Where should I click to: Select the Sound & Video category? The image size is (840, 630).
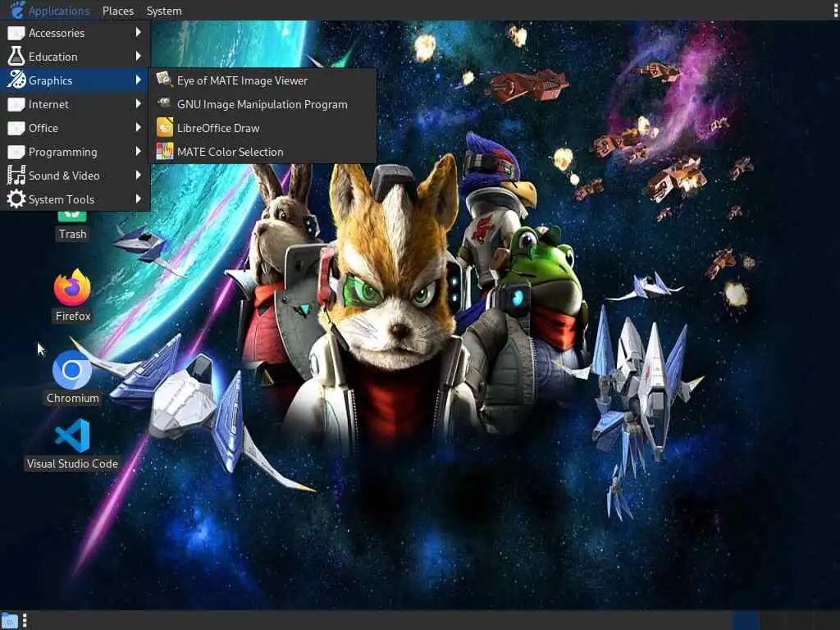click(75, 176)
